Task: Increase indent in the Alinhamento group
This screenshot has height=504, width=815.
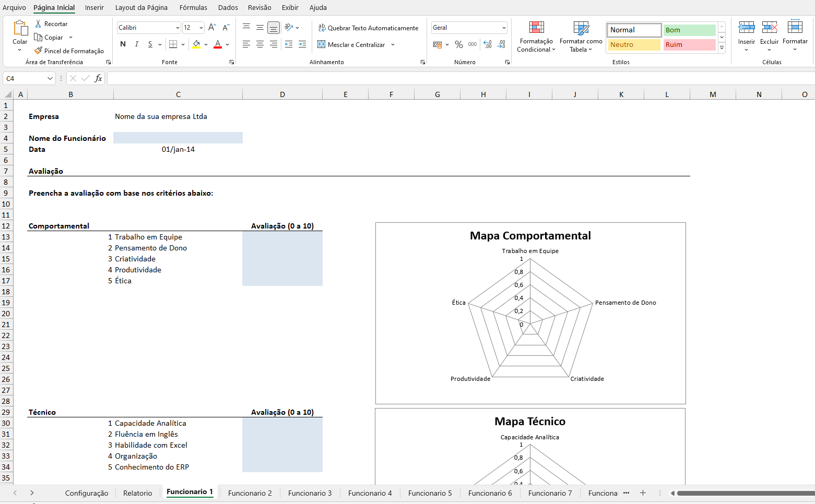Action: 302,45
